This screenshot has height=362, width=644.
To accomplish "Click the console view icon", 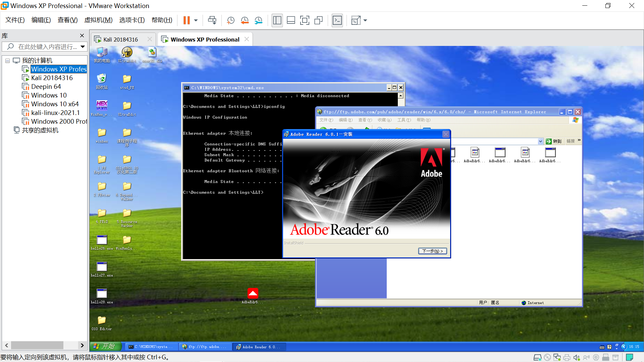I will [337, 20].
